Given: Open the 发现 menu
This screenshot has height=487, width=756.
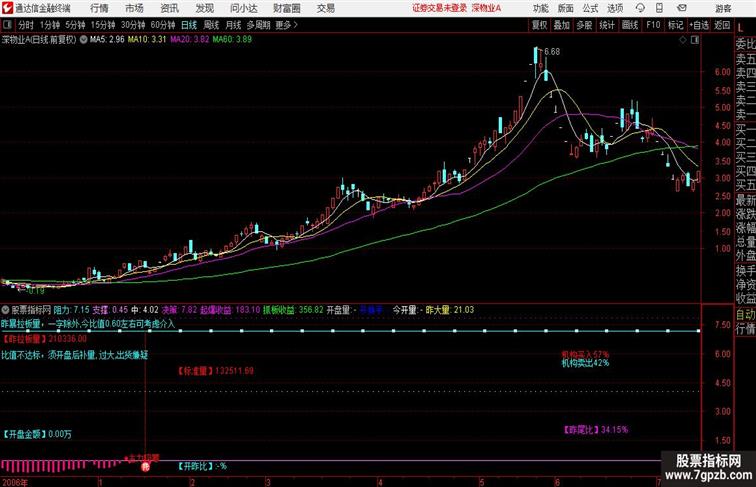Looking at the screenshot, I should pyautogui.click(x=204, y=8).
